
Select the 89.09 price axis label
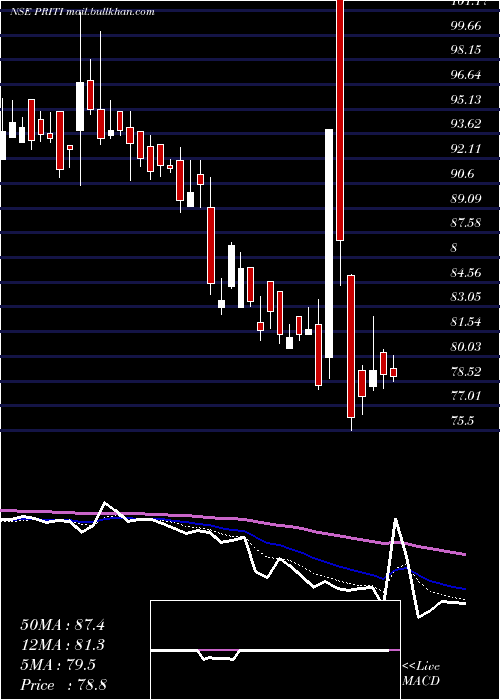[x=466, y=198]
